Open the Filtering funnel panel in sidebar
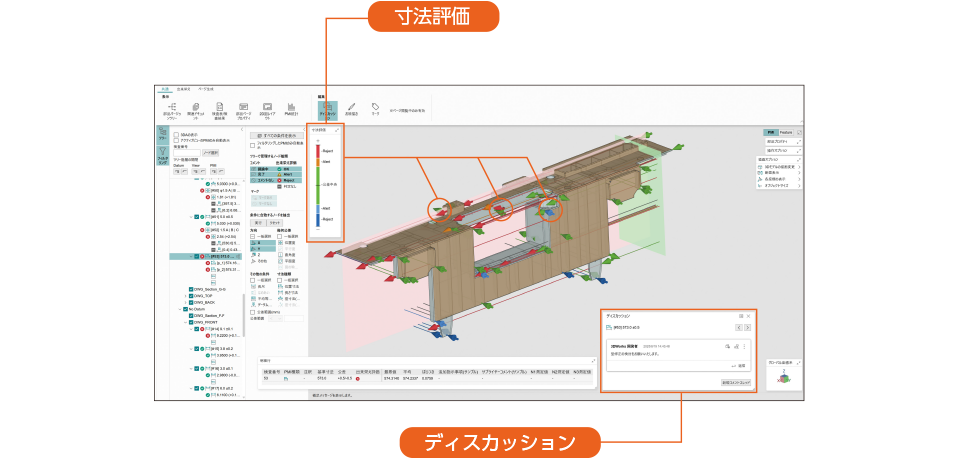Screen dimensions: 960x458 point(163,156)
